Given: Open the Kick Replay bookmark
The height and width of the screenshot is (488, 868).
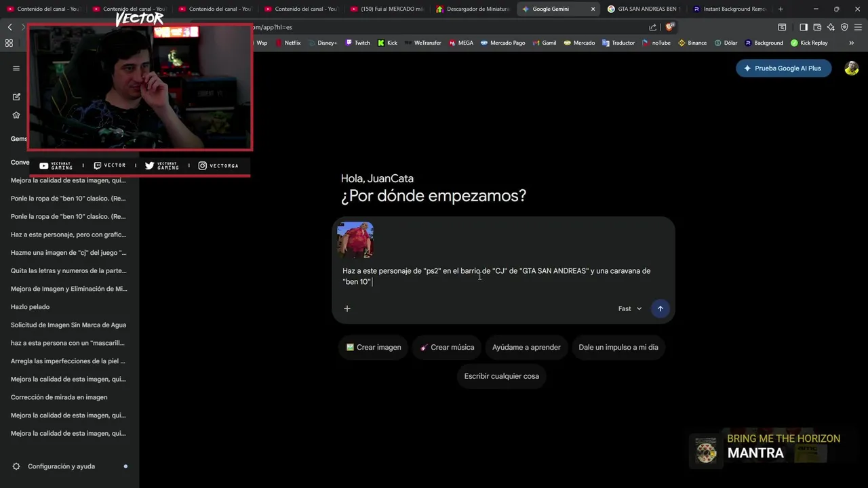Looking at the screenshot, I should coord(810,43).
